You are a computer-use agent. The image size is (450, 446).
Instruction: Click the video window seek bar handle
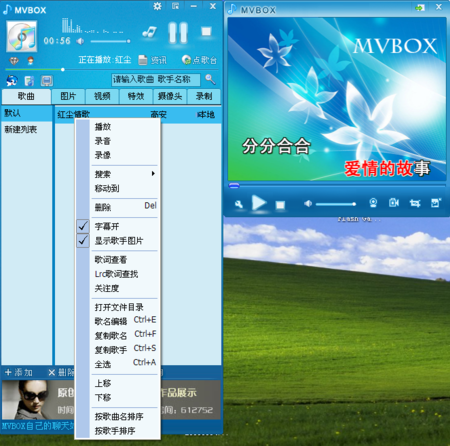234,186
